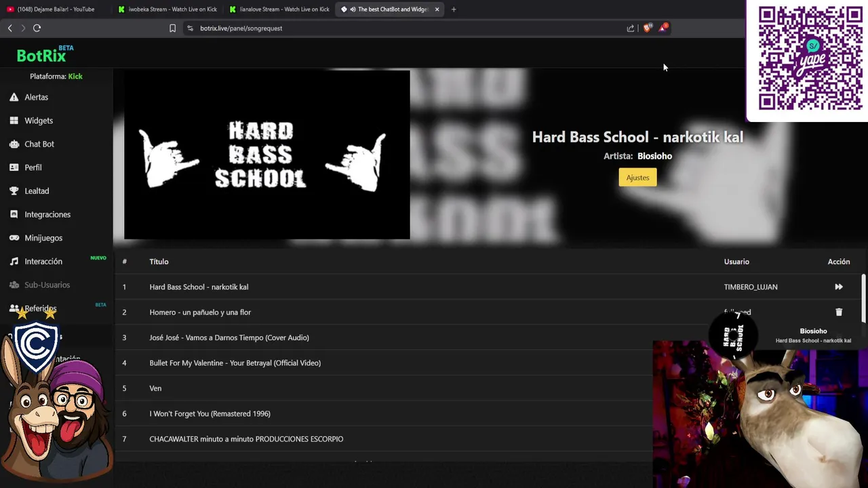This screenshot has height=488, width=868.
Task: Click the share page icon
Action: coord(631,28)
